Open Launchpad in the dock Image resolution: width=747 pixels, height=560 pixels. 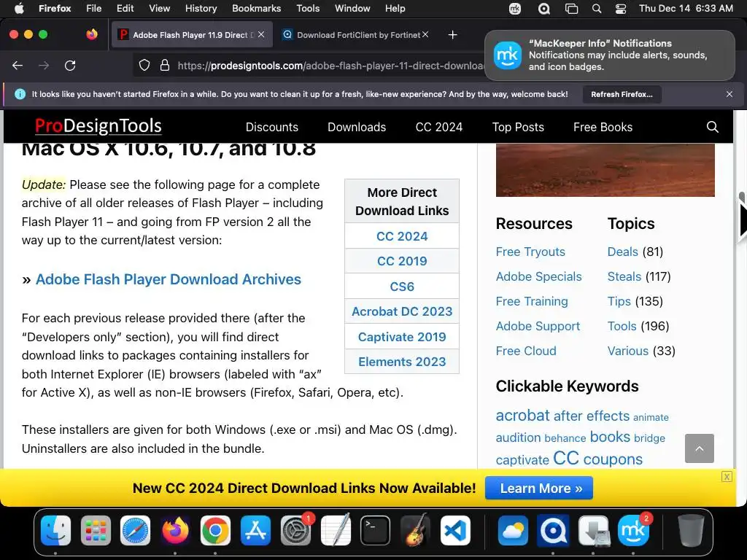[96, 530]
